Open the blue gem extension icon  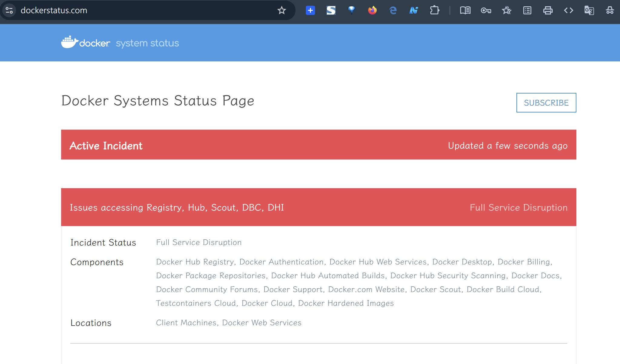[x=351, y=10]
